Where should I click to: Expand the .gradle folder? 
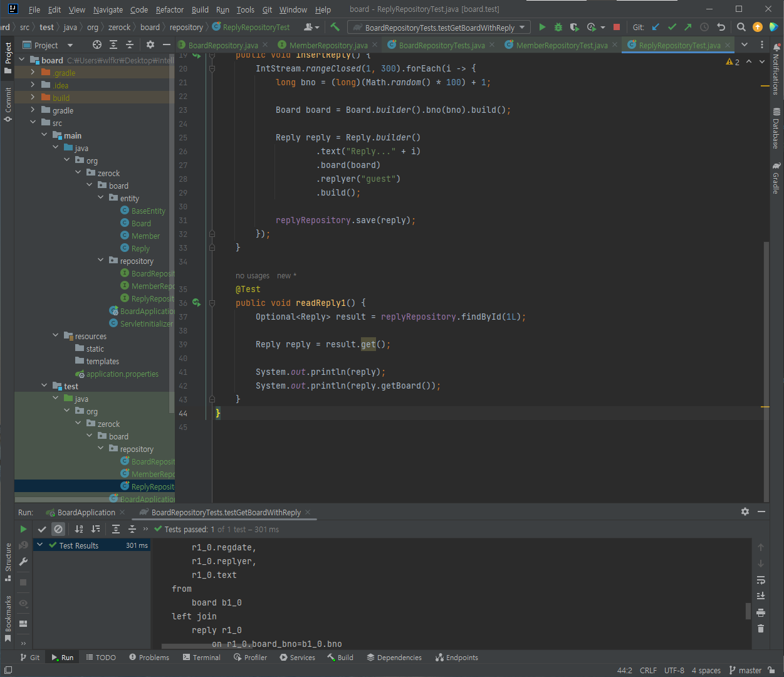[x=33, y=73]
